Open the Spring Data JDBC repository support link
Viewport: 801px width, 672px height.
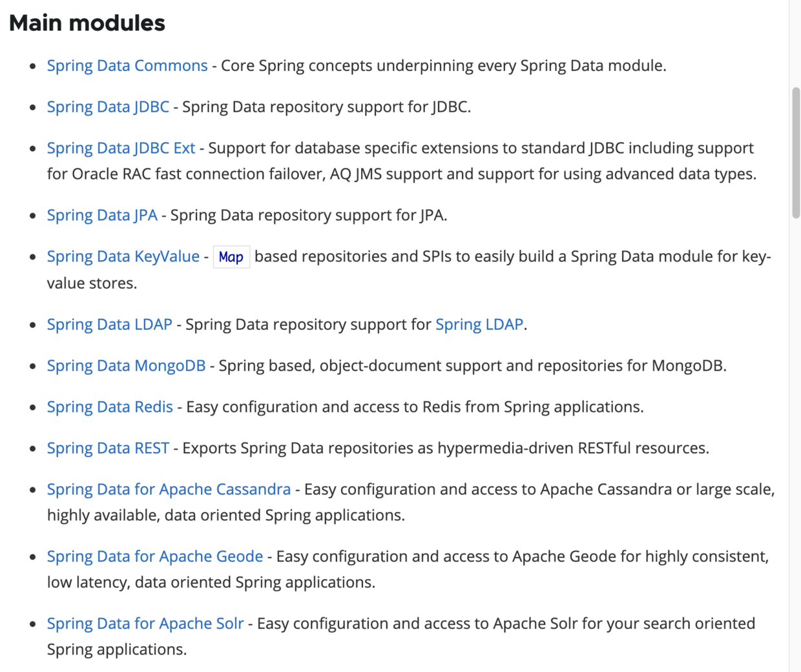pyautogui.click(x=108, y=107)
